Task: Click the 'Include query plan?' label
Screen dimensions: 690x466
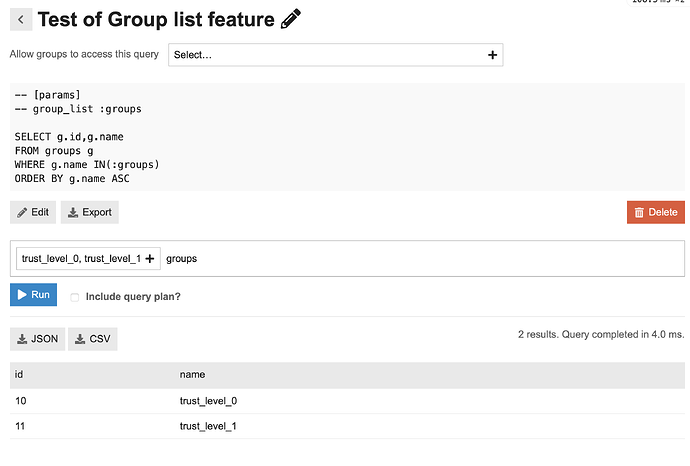Action: [x=133, y=297]
